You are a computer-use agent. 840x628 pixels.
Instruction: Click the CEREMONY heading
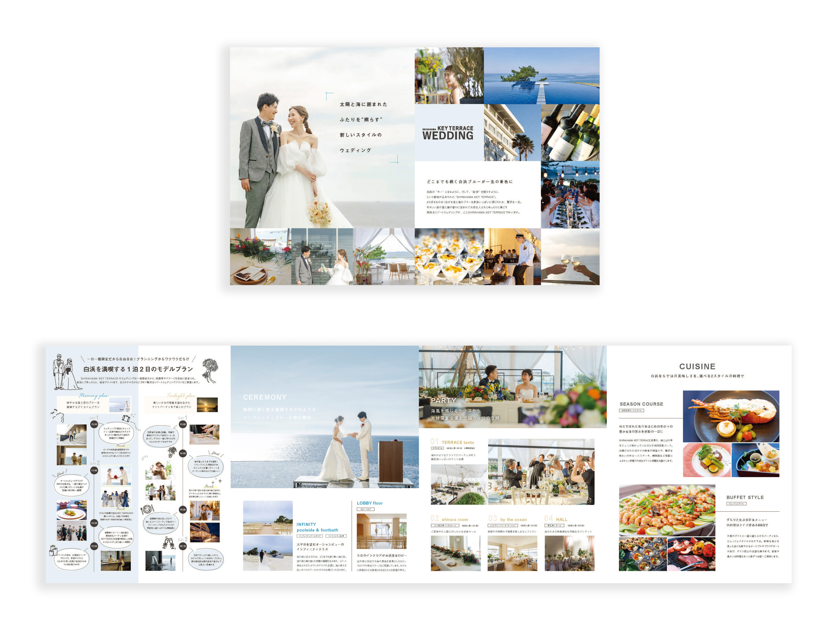pyautogui.click(x=265, y=397)
